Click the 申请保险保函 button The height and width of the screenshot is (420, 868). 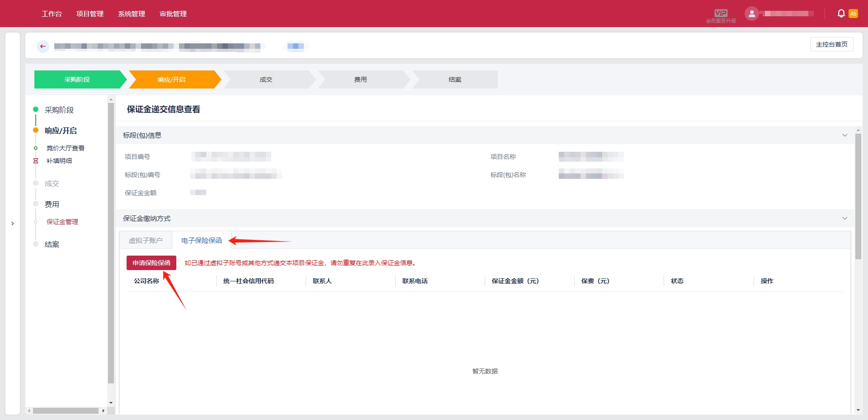pos(151,263)
